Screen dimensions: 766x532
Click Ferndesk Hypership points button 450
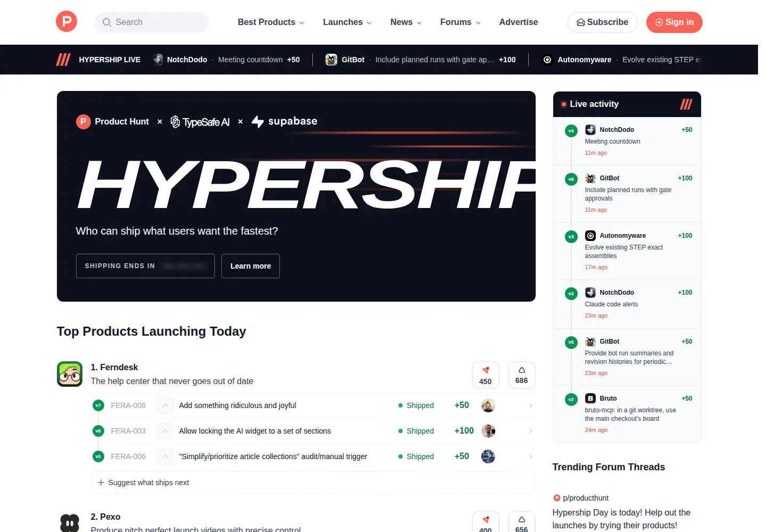pos(485,375)
